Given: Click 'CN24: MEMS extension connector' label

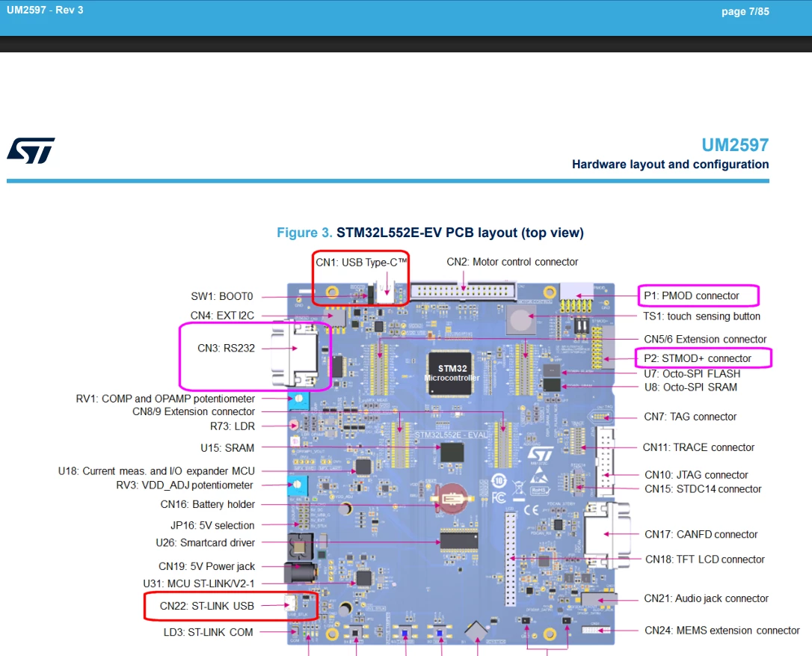Looking at the screenshot, I should pyautogui.click(x=722, y=630).
